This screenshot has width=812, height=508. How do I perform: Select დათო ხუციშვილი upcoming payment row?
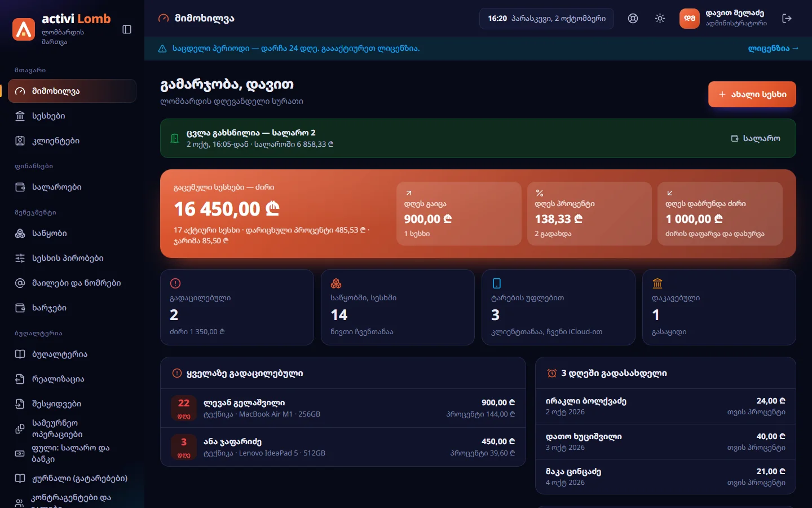665,441
